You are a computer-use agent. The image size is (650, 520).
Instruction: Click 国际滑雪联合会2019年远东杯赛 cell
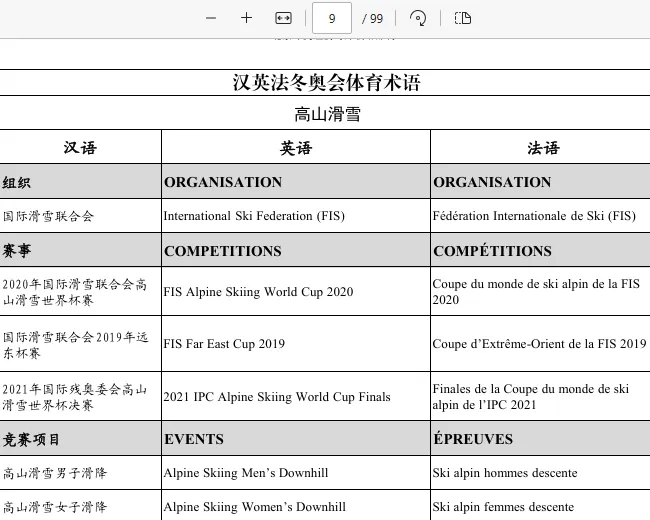pos(80,344)
